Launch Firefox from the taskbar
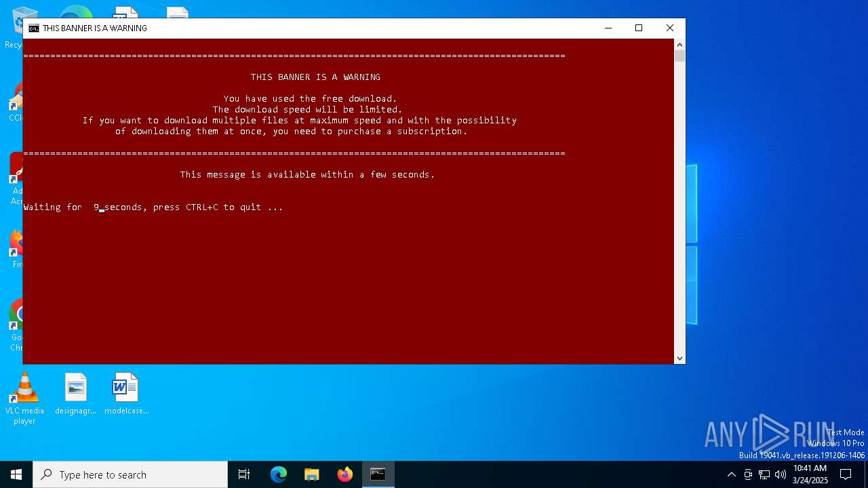Screen dimensions: 868x488 tap(345, 474)
